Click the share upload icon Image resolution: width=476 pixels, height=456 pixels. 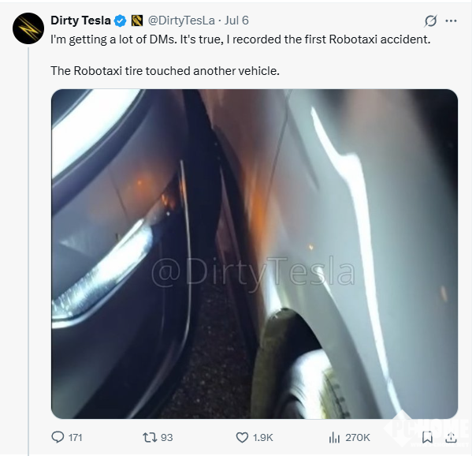[452, 436]
